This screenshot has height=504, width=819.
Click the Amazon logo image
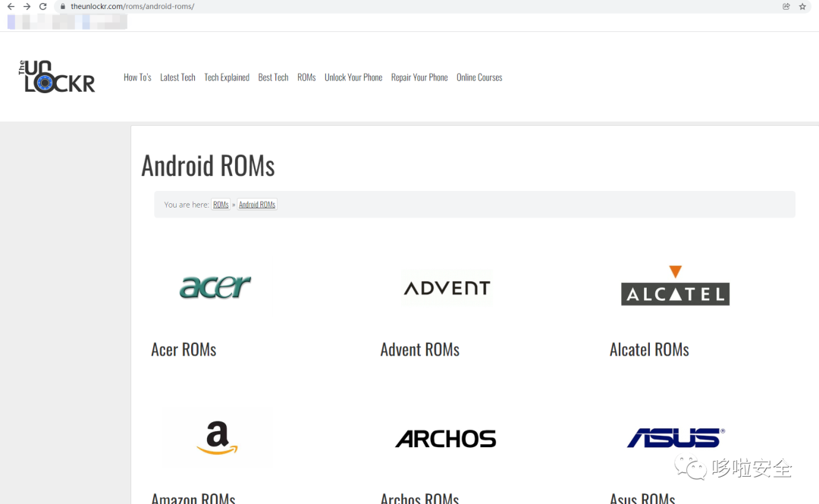coord(217,437)
